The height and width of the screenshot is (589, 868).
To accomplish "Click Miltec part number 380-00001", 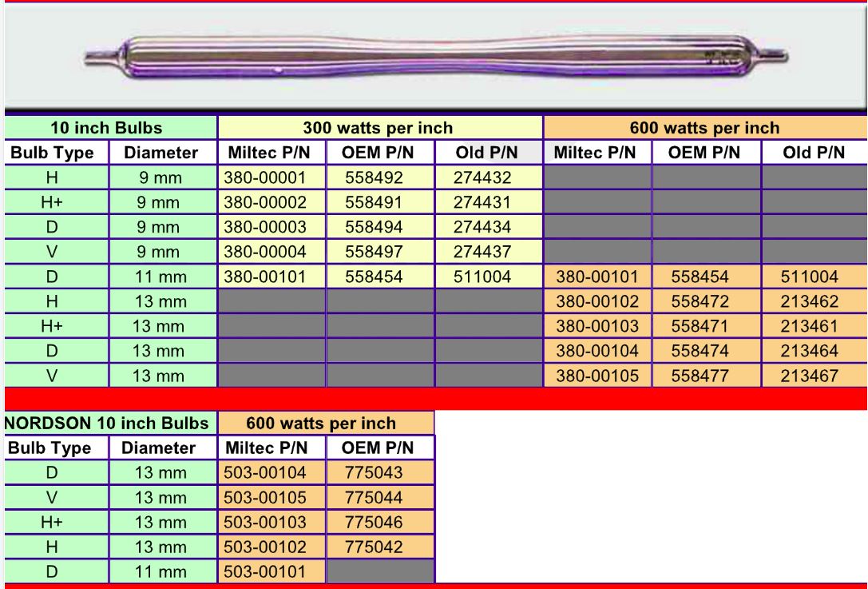I will point(271,173).
